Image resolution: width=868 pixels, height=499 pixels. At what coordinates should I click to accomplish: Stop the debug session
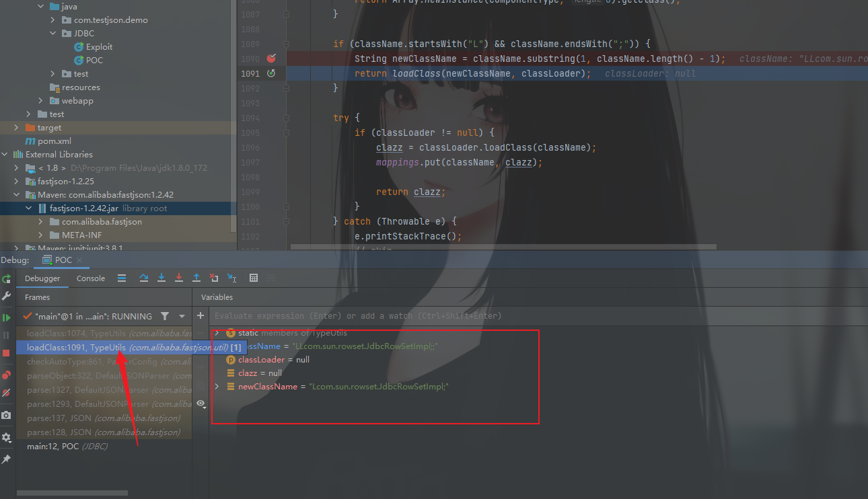click(x=6, y=353)
